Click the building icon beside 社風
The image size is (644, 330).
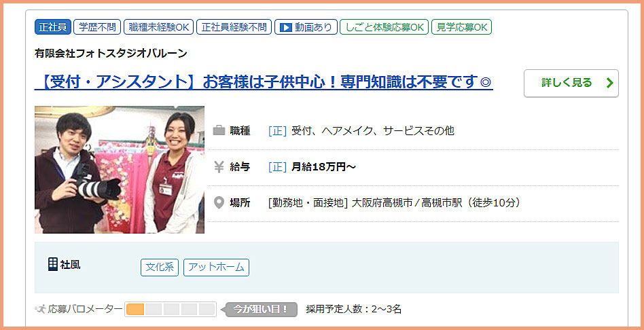click(52, 264)
